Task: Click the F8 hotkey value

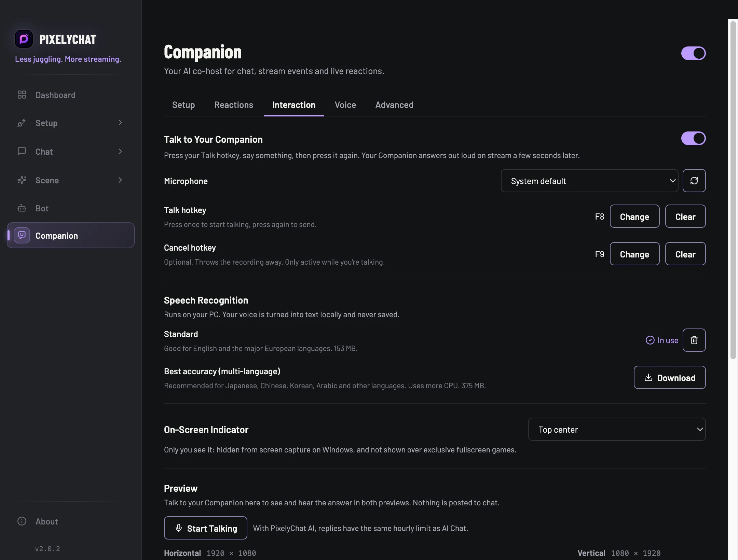Action: pyautogui.click(x=599, y=216)
